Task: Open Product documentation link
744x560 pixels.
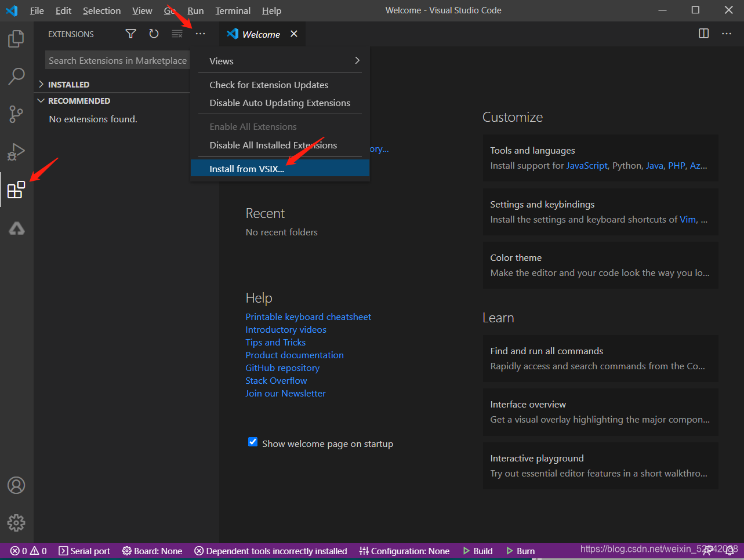Action: coord(295,355)
